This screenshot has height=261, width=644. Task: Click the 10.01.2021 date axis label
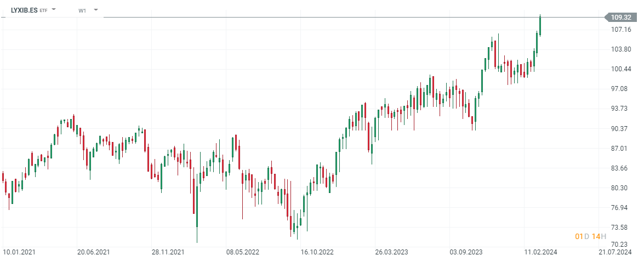click(x=19, y=252)
